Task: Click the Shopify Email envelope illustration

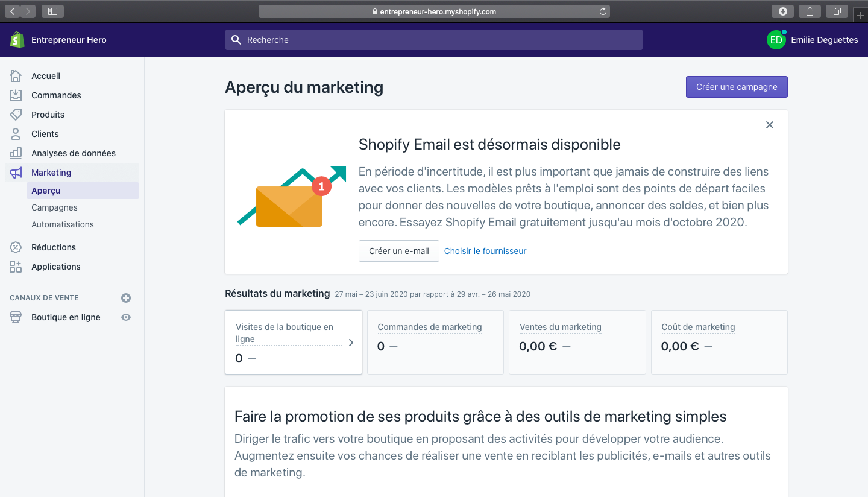Action: [x=292, y=198]
